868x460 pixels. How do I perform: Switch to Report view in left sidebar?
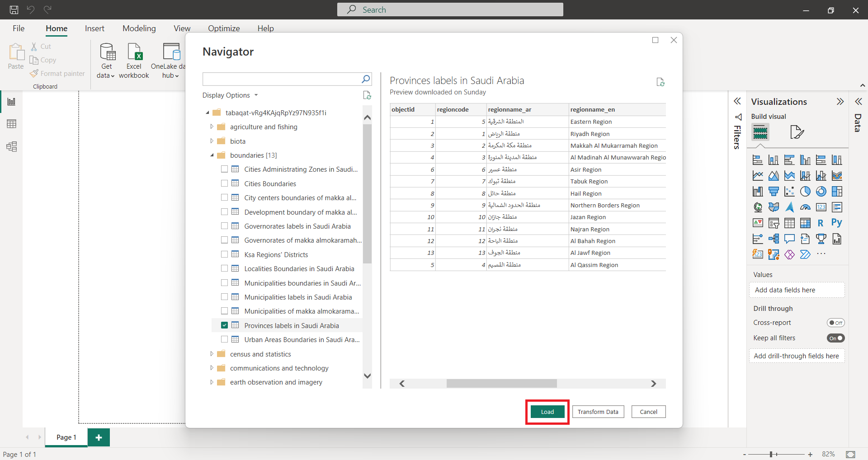click(12, 102)
